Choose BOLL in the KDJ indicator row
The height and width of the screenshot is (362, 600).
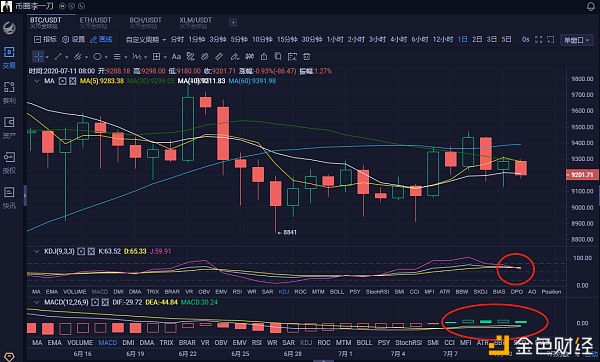(x=337, y=292)
